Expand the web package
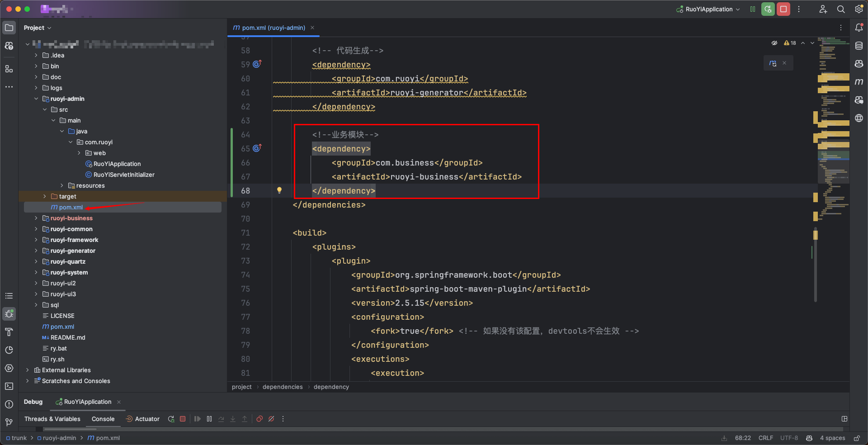This screenshot has height=445, width=868. point(79,153)
